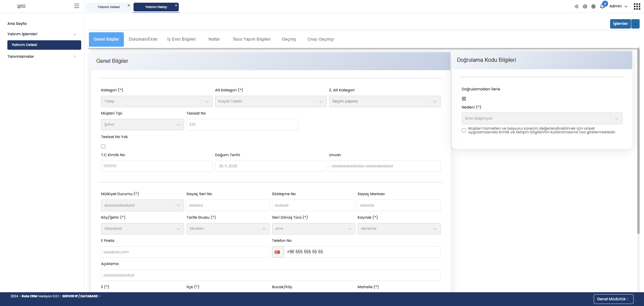Open settings gear icon in header

[x=585, y=6]
